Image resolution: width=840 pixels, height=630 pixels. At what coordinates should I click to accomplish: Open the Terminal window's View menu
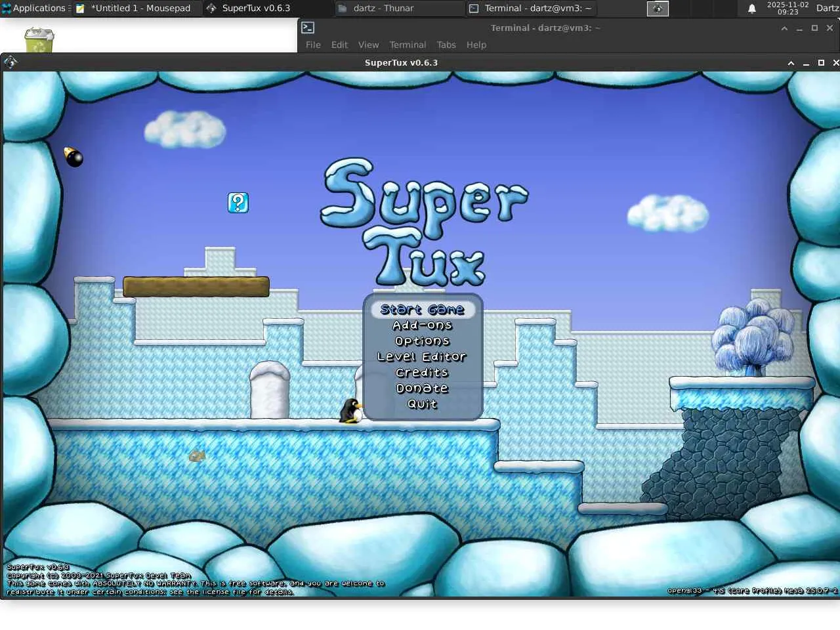[368, 45]
